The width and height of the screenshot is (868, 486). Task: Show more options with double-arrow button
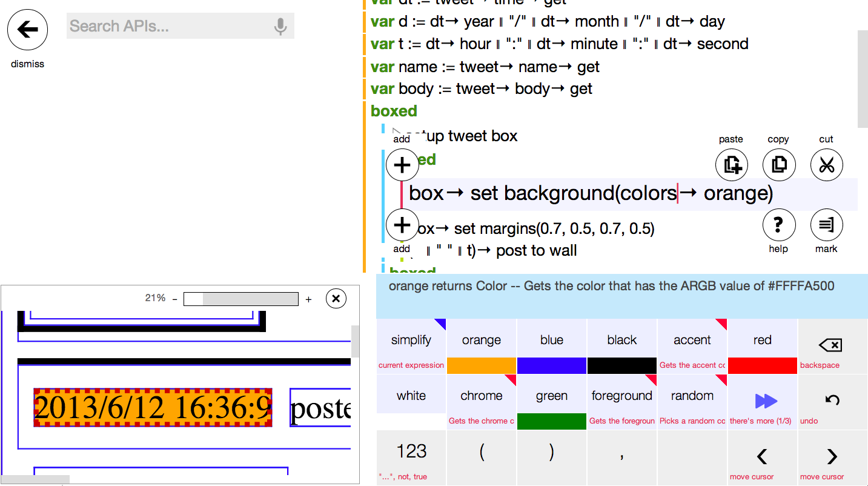click(x=762, y=401)
